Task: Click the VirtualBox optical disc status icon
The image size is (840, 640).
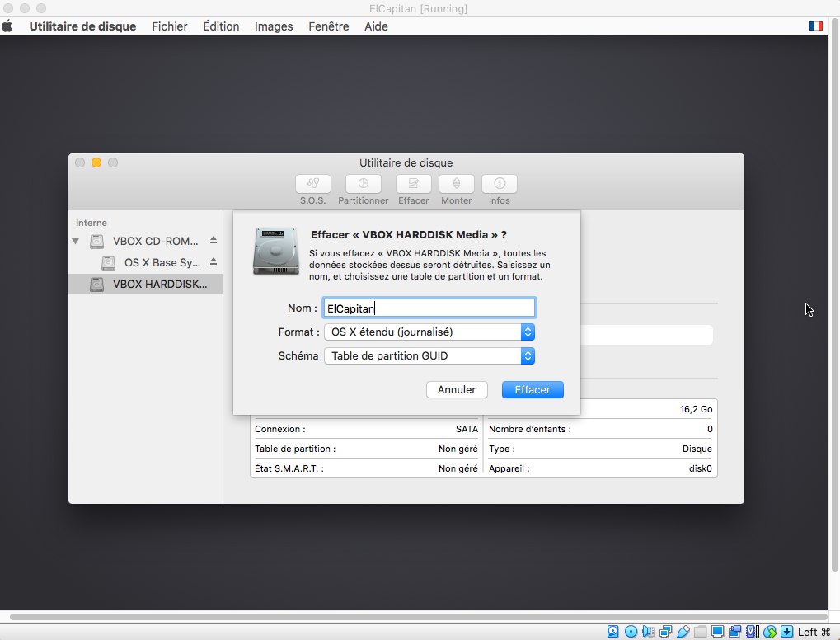Action: click(x=631, y=632)
